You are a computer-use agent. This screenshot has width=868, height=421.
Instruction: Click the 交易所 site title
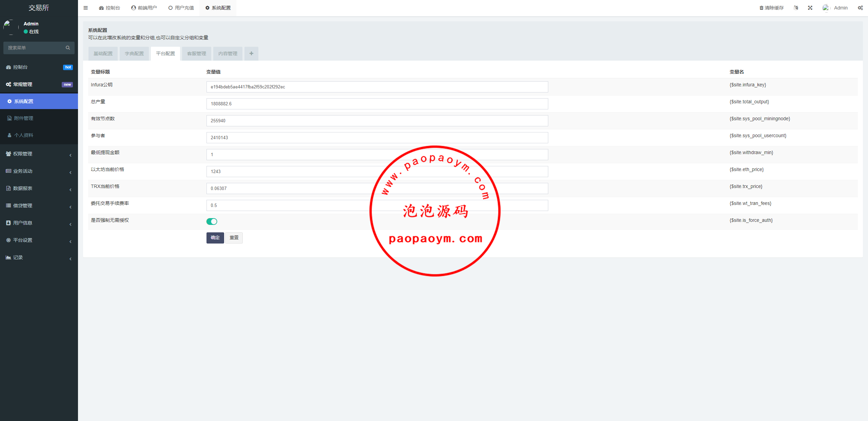pos(39,8)
